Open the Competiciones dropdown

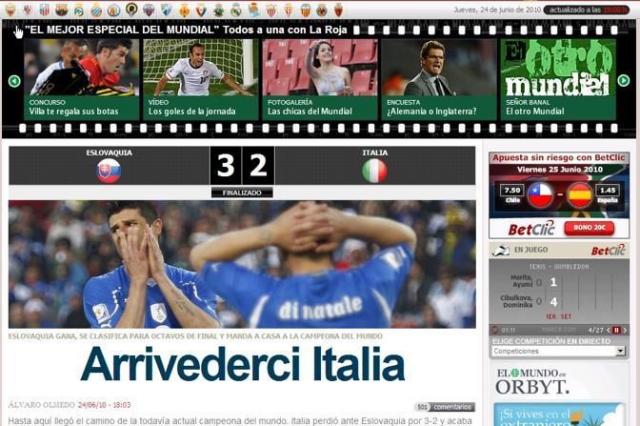pos(557,352)
